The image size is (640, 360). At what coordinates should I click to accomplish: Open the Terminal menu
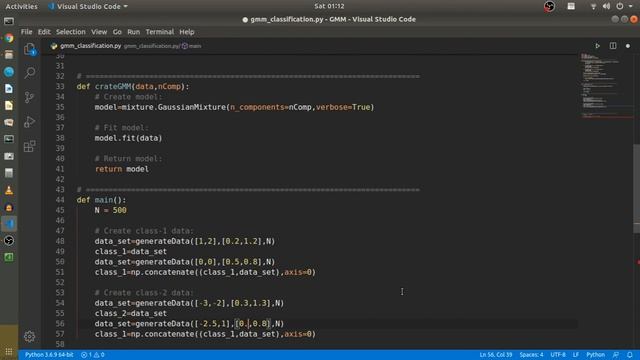[x=160, y=32]
